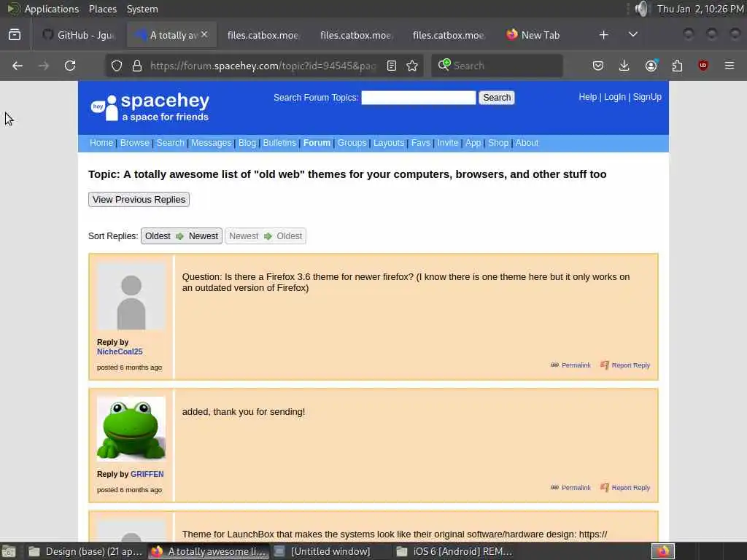Open Browse in the nav bar
The width and height of the screenshot is (747, 560).
coord(134,143)
